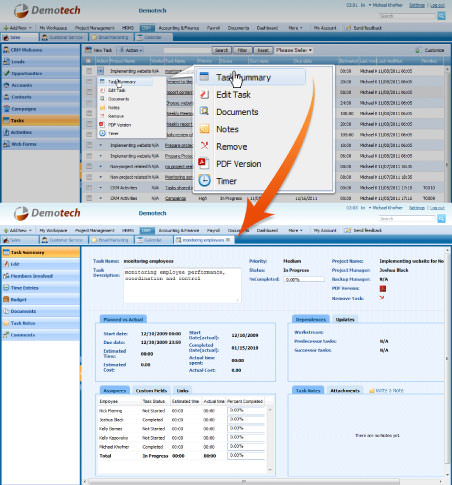Click the Percent Completed field for Nick Fleming

click(x=246, y=410)
